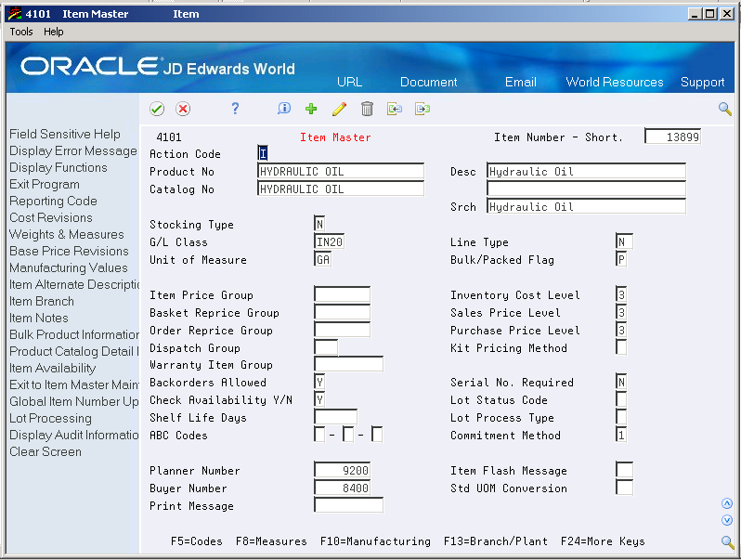
Task: Click the World Resources link
Action: point(614,82)
